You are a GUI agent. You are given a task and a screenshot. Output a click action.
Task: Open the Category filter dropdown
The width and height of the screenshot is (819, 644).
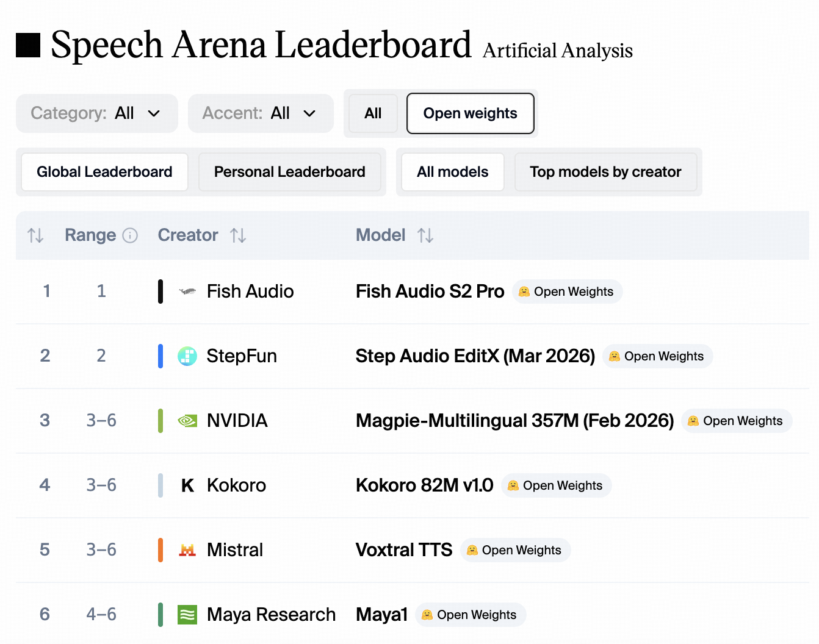(x=97, y=113)
